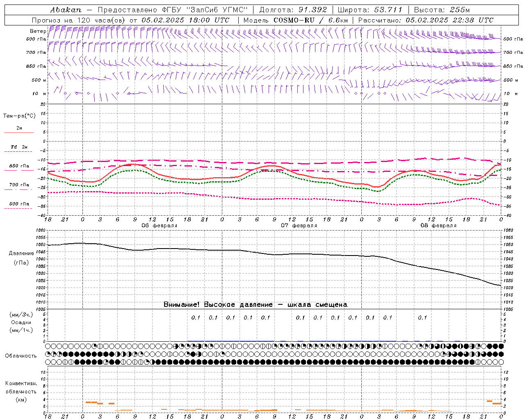Click the Долгота: 91.392 value
This screenshot has height=420, width=525.
(293, 9)
